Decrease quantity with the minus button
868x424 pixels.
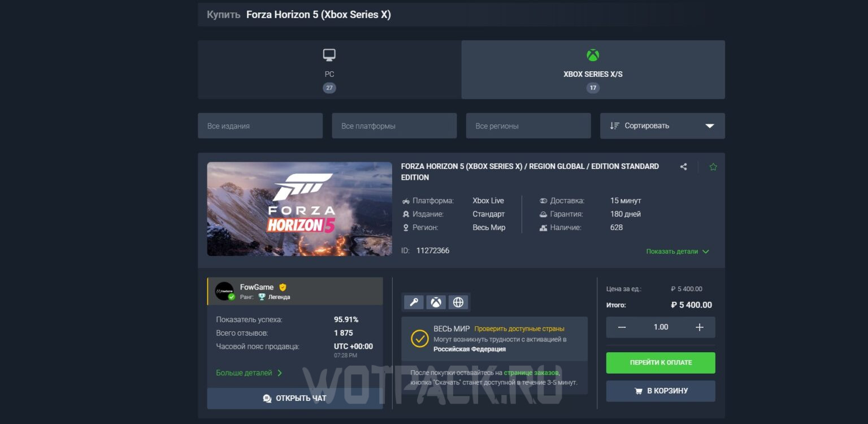click(622, 327)
